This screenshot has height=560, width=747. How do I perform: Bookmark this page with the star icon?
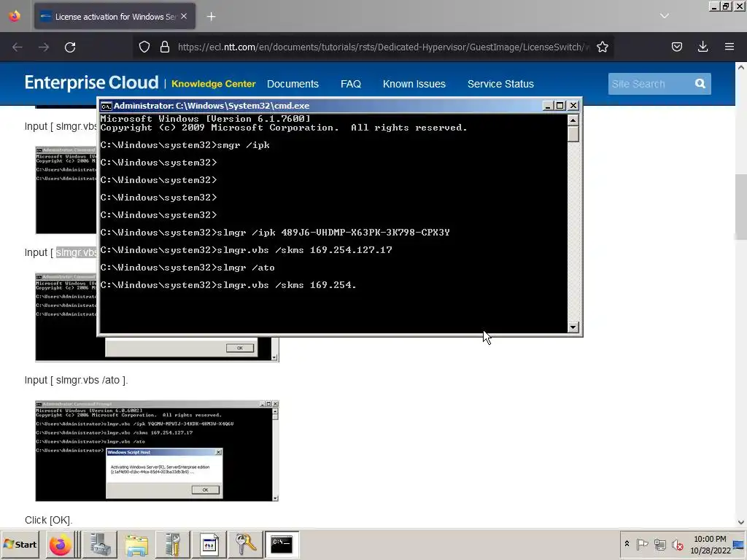[x=602, y=47]
